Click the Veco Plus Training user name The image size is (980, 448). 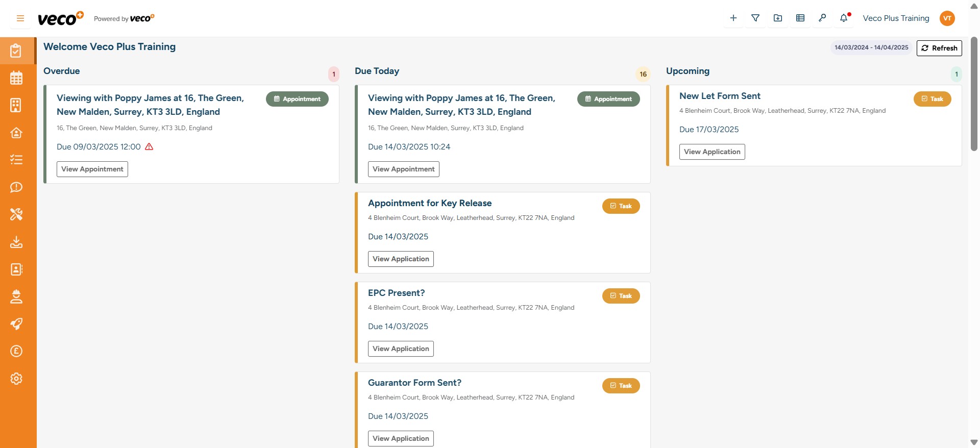coord(896,18)
